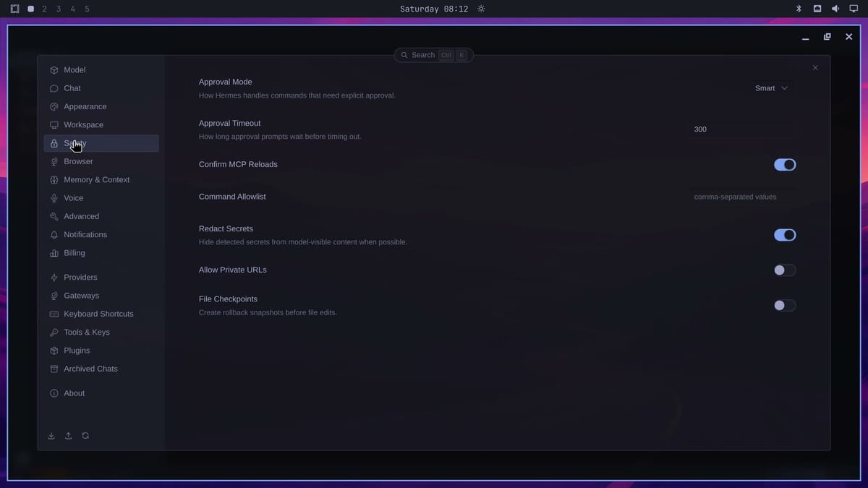Switch to workspace 2 in the top bar

pos(45,9)
